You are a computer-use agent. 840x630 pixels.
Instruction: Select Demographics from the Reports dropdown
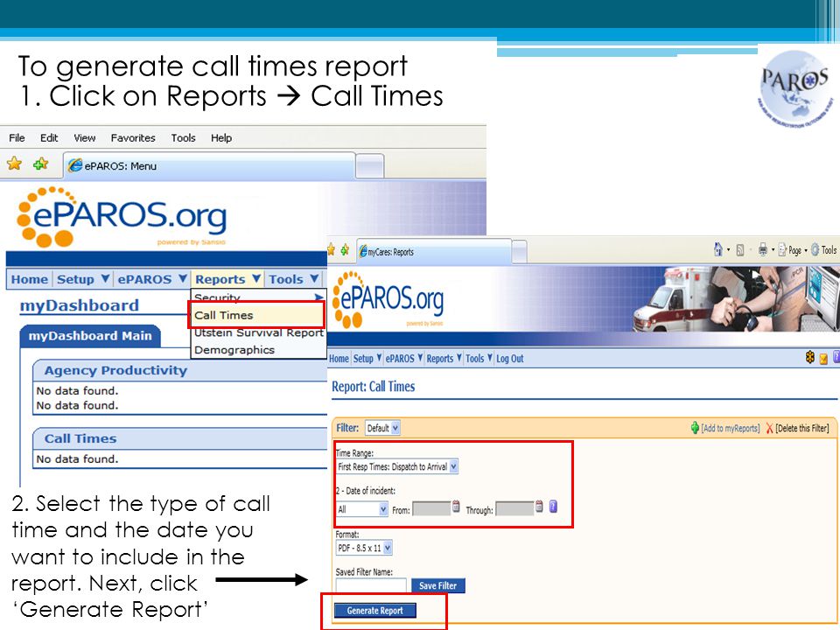(x=258, y=350)
